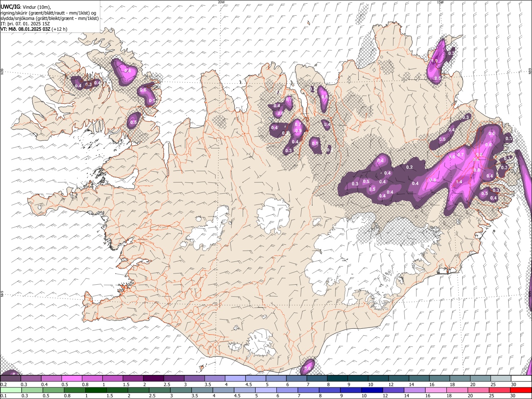Screen dimensions: 532x399
Task: Click darkest green rain swatch between 1 and 1.5
Action: (x=96, y=390)
